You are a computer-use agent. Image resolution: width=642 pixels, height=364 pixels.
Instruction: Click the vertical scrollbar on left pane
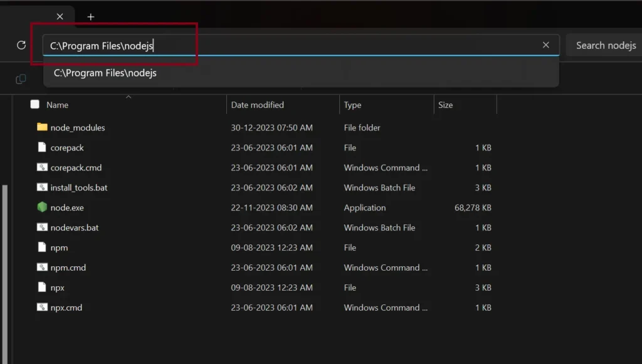click(5, 274)
